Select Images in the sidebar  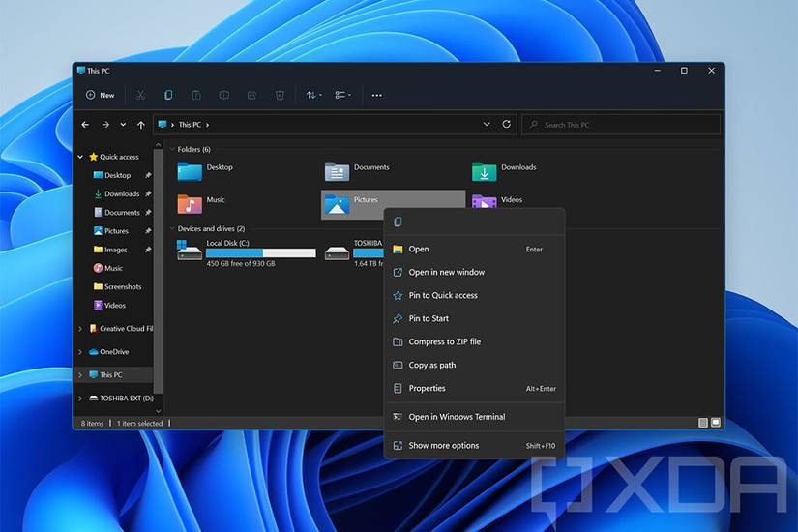tap(110, 250)
